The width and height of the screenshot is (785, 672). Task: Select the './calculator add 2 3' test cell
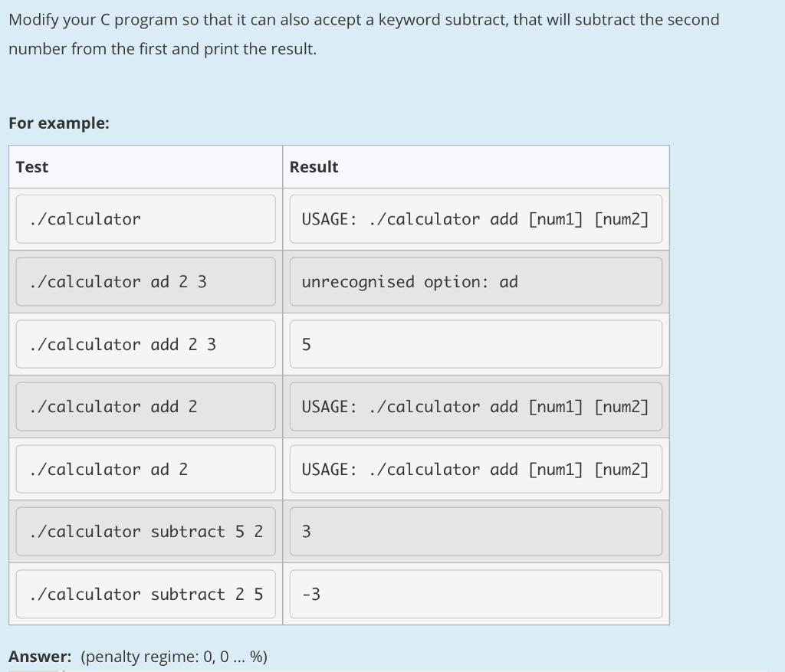coord(146,344)
